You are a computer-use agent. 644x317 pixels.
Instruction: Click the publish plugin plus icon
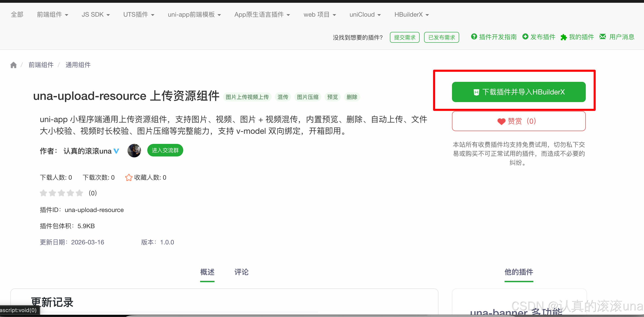tap(525, 36)
